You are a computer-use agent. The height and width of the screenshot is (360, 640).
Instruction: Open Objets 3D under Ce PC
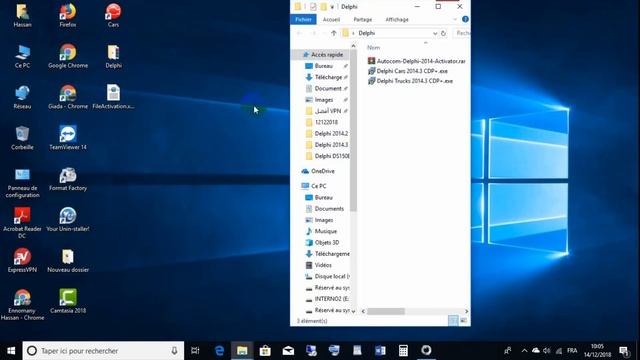coord(327,242)
